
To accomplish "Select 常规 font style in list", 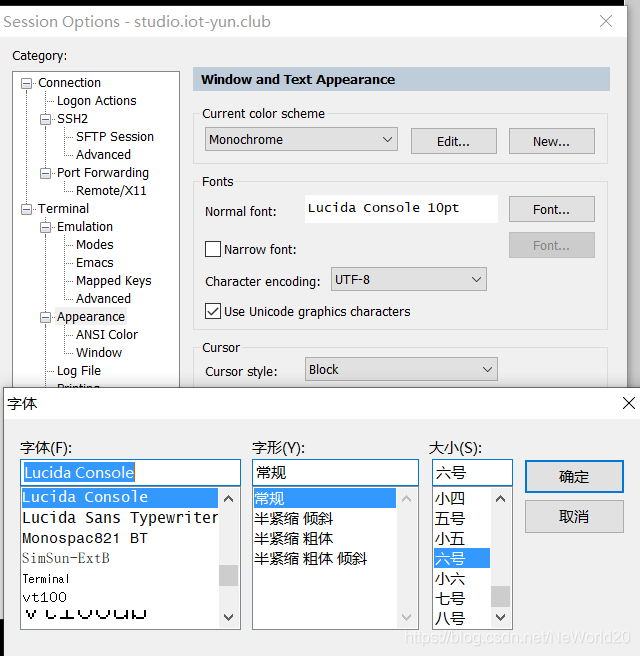I will pos(325,498).
